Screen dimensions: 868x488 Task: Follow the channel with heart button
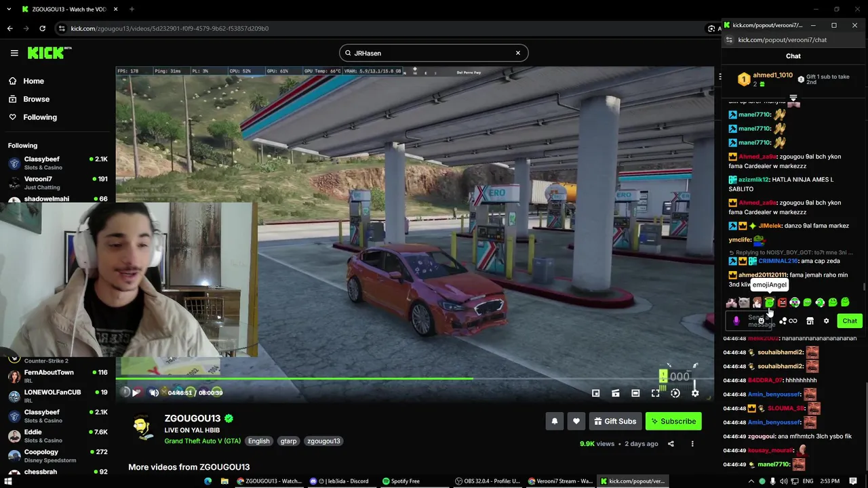point(576,421)
